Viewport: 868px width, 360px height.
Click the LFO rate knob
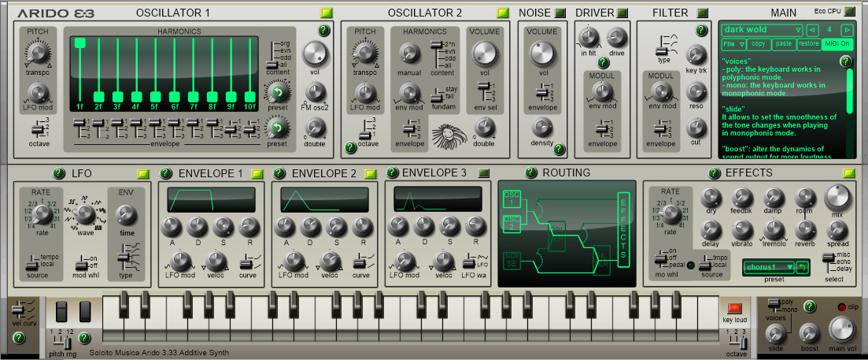click(x=40, y=213)
